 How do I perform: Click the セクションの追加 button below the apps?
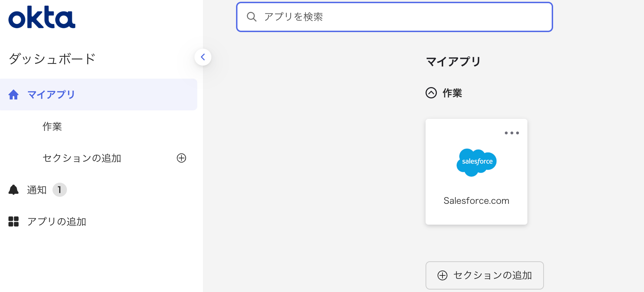pos(485,275)
